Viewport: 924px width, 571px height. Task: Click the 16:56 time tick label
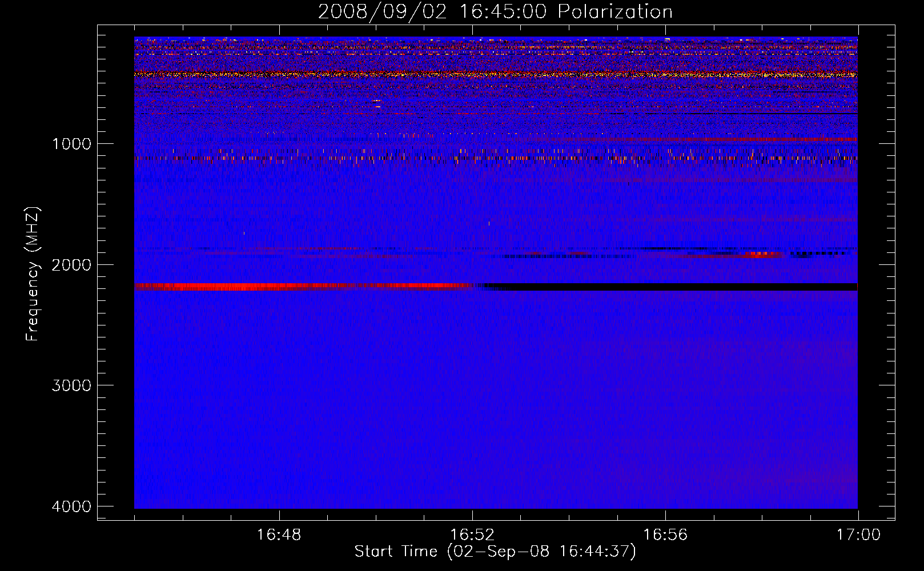coord(665,535)
